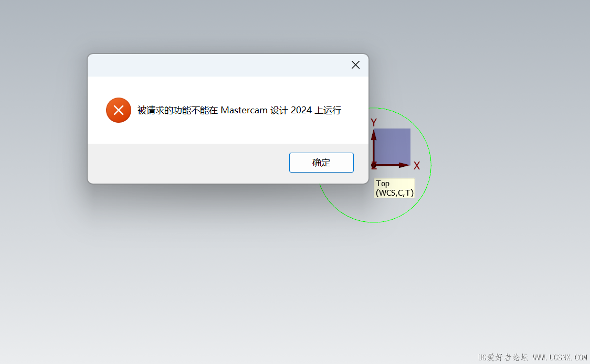Click gray dialog footer left of 确定
Viewport: 590px width, 364px height.
pos(188,163)
